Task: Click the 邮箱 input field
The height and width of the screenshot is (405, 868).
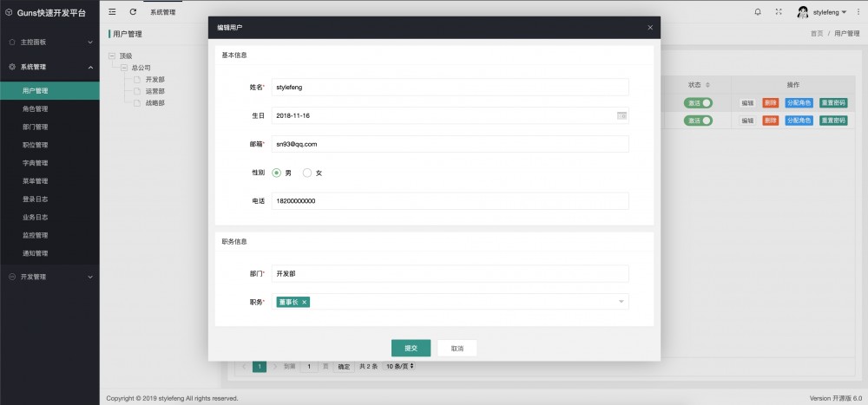Action: [450, 144]
